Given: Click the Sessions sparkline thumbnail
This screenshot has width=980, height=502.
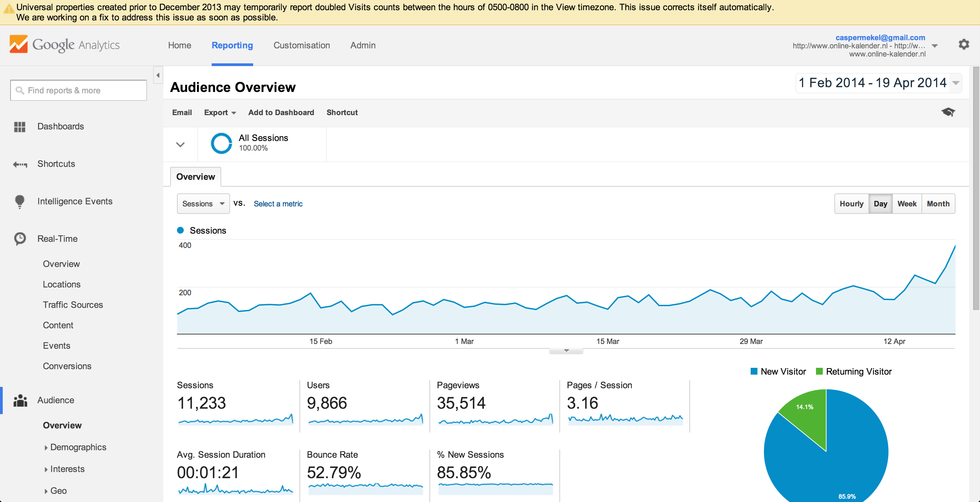Looking at the screenshot, I should [236, 419].
